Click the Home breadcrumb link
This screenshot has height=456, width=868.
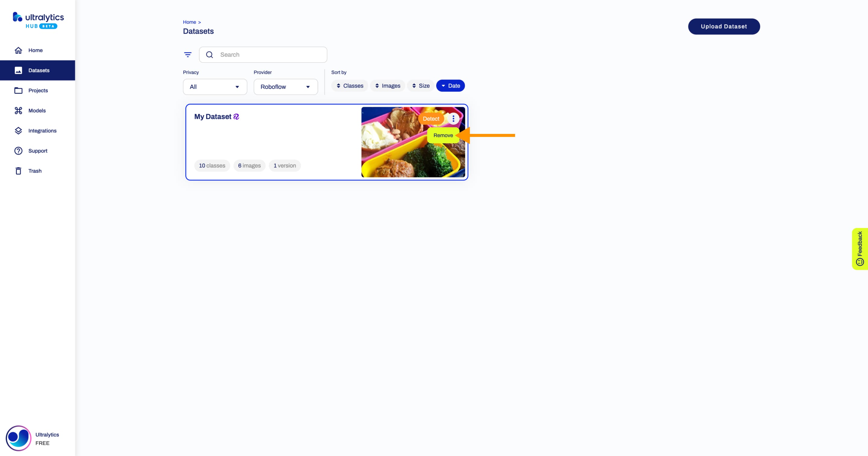[x=190, y=22]
